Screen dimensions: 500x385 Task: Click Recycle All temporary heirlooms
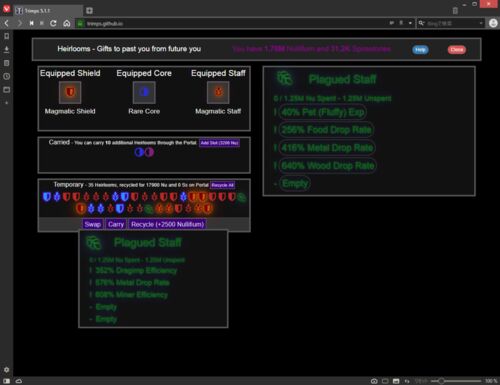pyautogui.click(x=223, y=185)
